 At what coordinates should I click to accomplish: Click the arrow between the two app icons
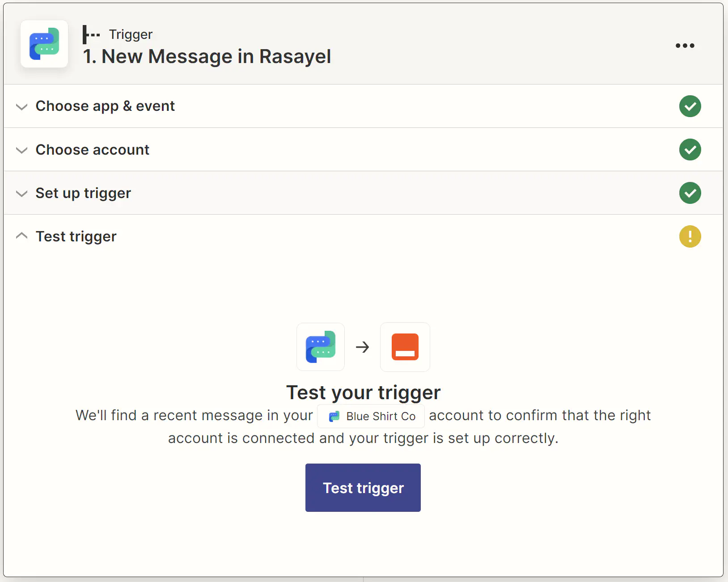[363, 347]
